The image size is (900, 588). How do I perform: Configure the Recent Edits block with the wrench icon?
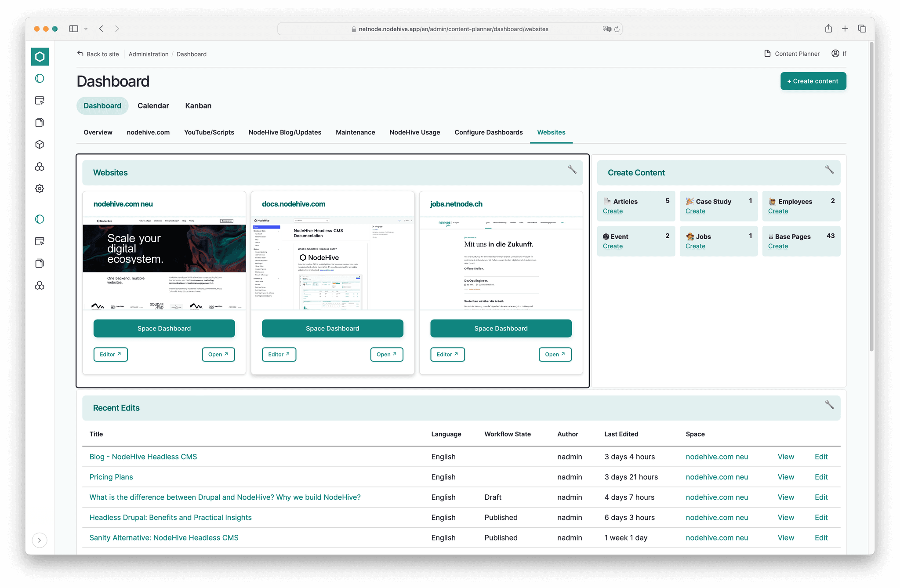[829, 405]
